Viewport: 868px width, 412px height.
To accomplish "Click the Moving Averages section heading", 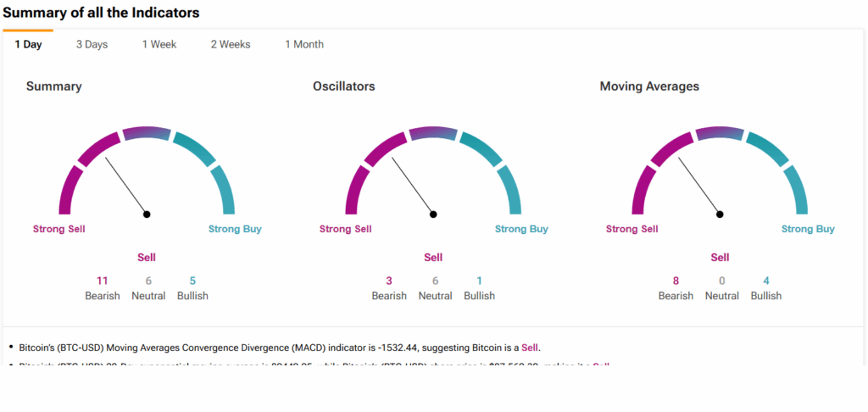I will [649, 86].
